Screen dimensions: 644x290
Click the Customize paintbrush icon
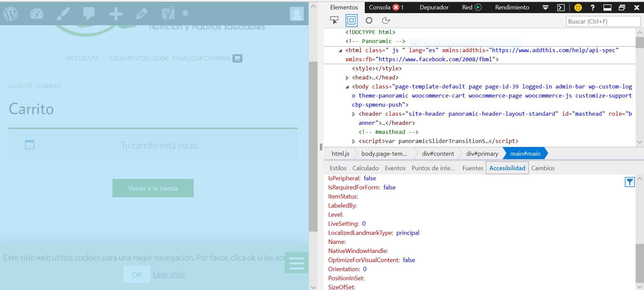[63, 14]
